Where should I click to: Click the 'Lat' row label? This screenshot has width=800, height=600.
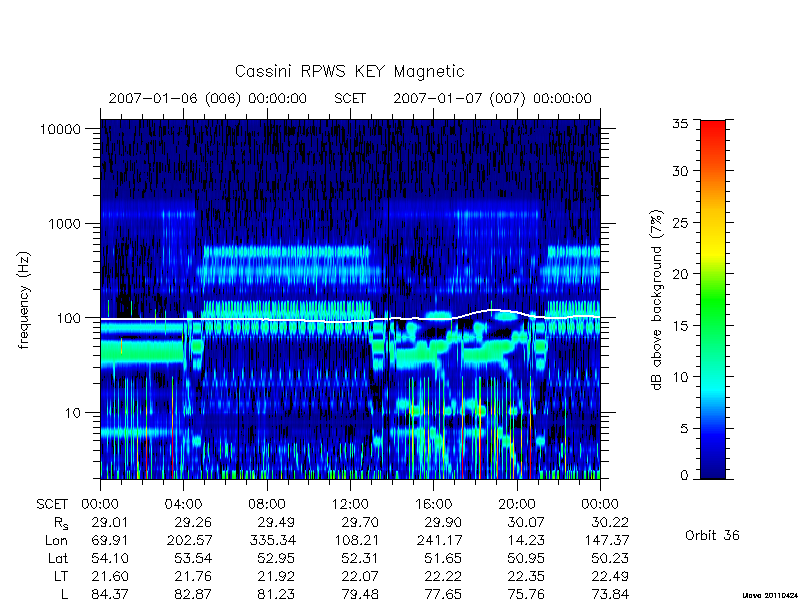coord(58,559)
